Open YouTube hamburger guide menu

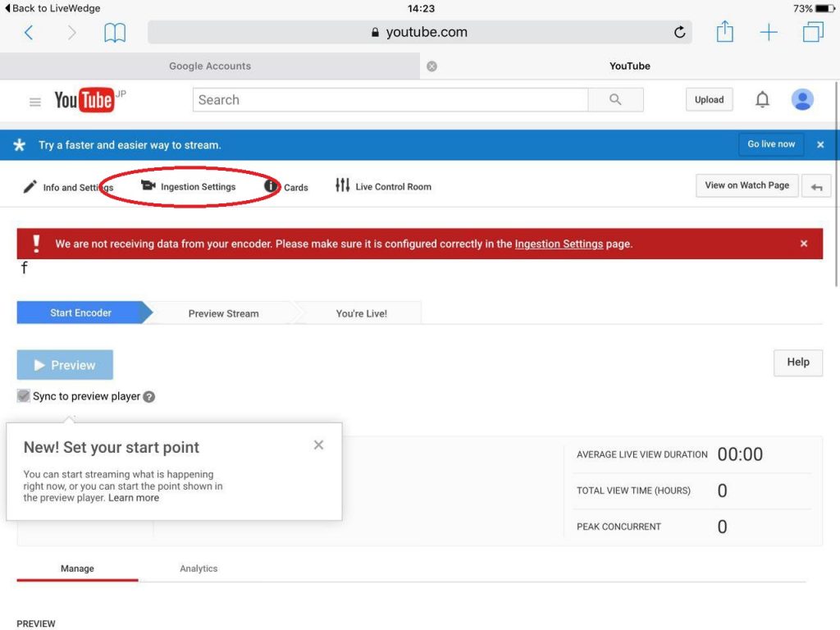coord(34,101)
